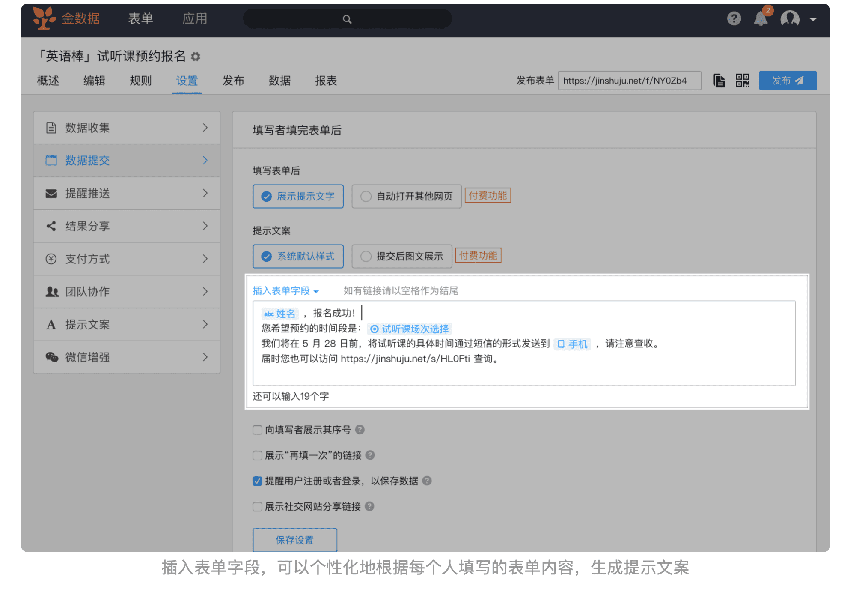Click the form URL field
This screenshot has width=868, height=592.
630,81
